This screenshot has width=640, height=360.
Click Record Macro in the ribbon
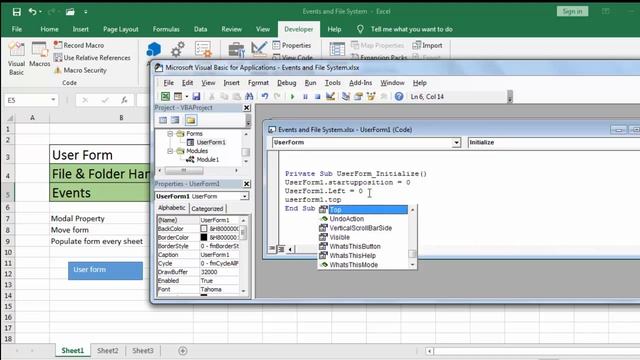point(79,45)
